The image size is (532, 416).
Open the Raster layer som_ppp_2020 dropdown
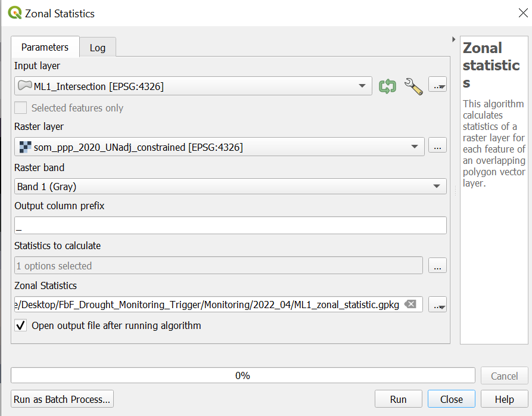[x=414, y=147]
